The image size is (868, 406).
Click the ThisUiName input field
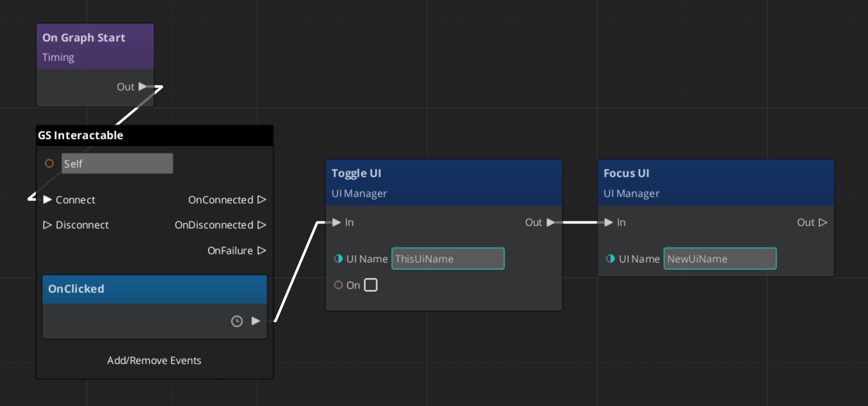coord(448,259)
